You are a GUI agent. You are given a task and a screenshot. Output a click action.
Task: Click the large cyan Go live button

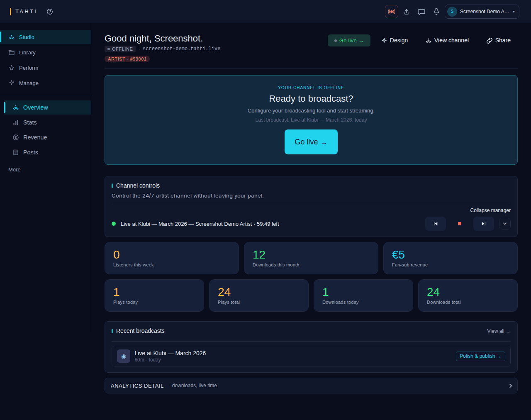[x=311, y=142]
